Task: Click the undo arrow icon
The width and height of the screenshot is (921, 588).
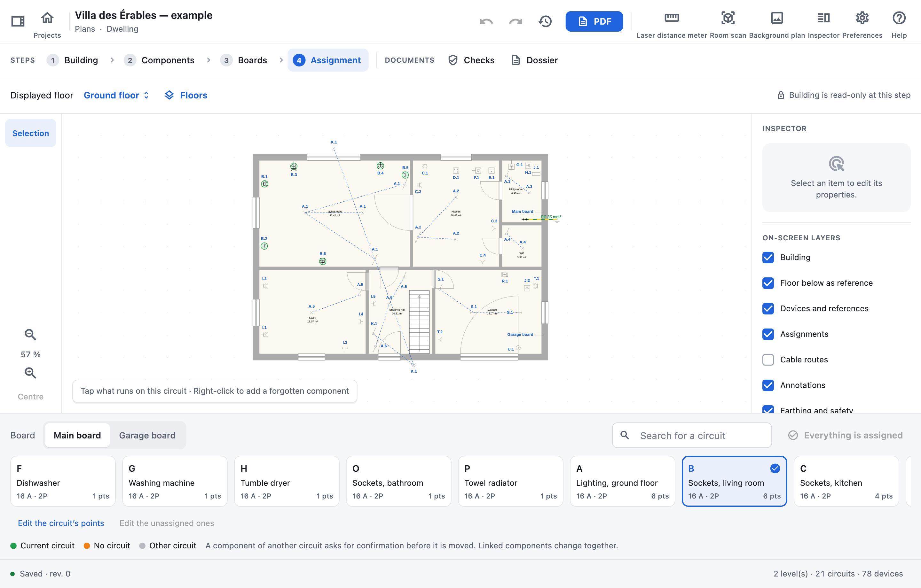Action: [486, 21]
